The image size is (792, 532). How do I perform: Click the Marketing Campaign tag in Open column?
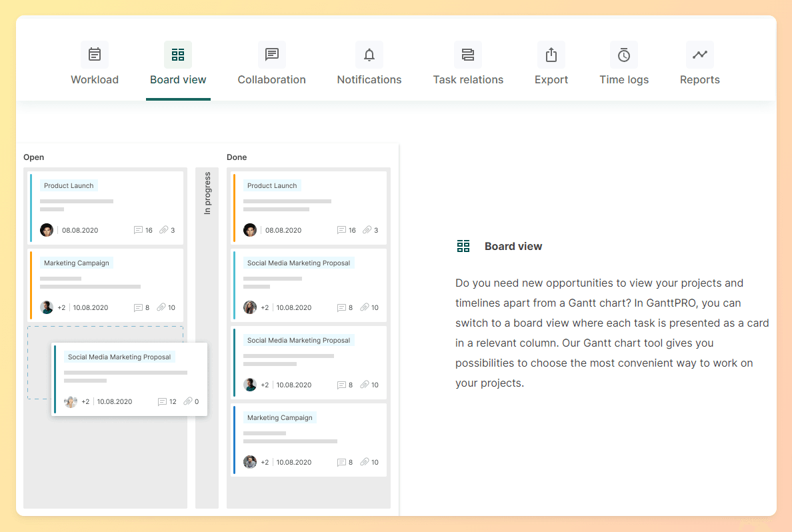coord(76,263)
